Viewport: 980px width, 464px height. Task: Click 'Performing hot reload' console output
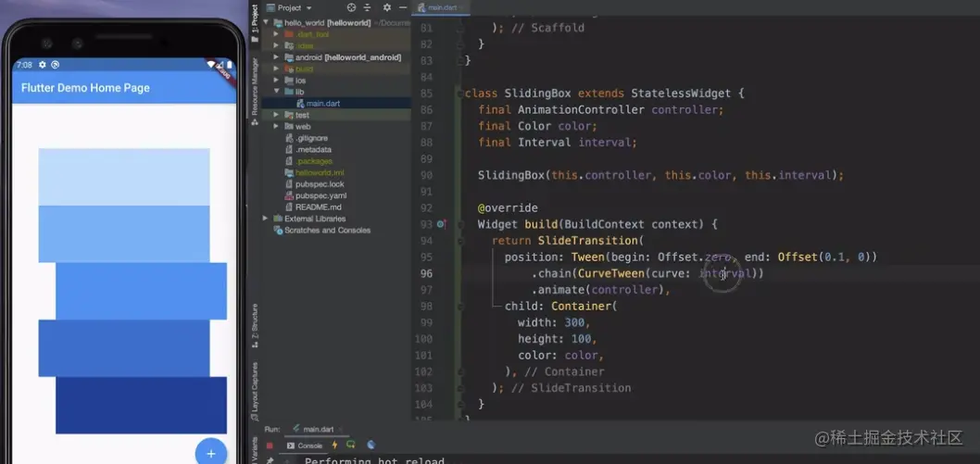(x=374, y=461)
